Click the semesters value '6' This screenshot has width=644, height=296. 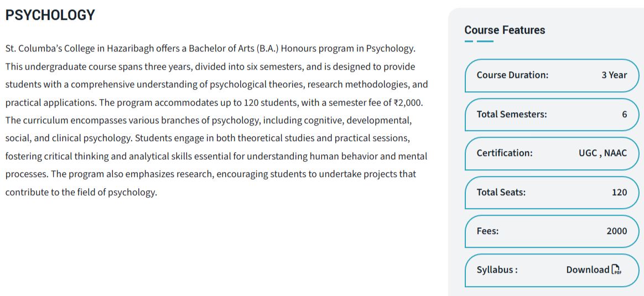coord(624,115)
